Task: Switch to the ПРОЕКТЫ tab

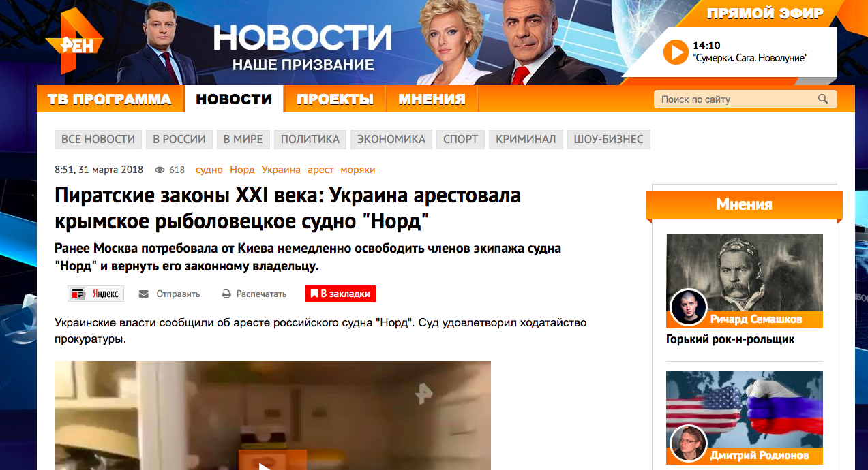Action: point(335,99)
